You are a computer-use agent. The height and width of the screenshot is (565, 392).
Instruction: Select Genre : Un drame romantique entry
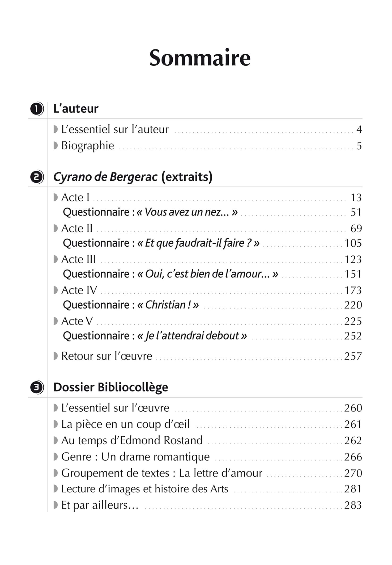(x=135, y=457)
